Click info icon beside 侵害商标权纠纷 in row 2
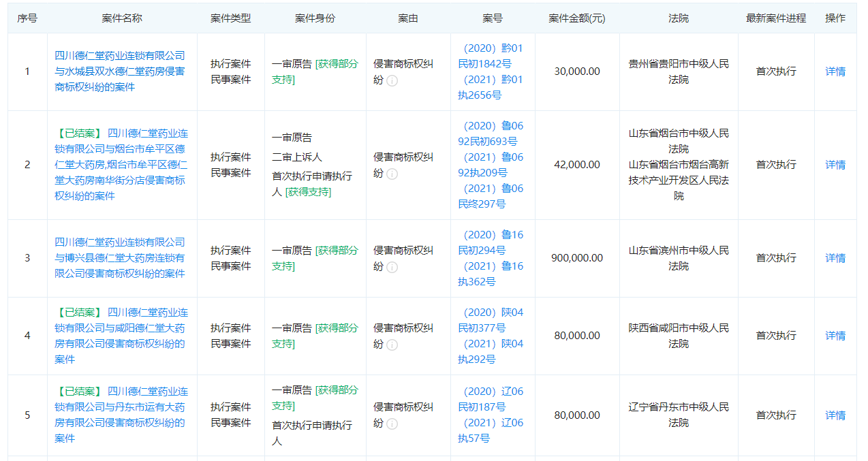Viewport: 868px width, 461px height. [x=392, y=174]
